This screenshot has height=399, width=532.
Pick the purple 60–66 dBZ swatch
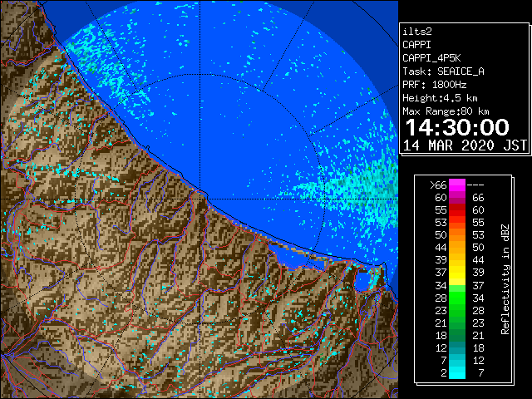coord(457,198)
